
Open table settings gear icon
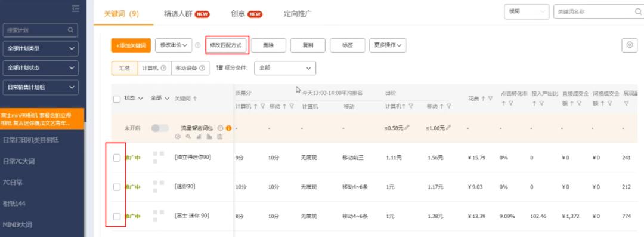click(630, 45)
